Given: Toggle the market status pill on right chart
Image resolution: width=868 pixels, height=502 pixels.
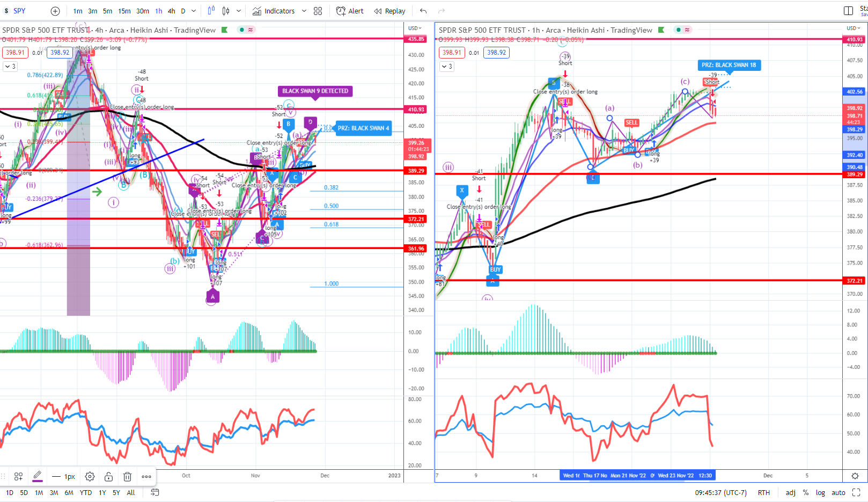Looking at the screenshot, I should coord(683,30).
